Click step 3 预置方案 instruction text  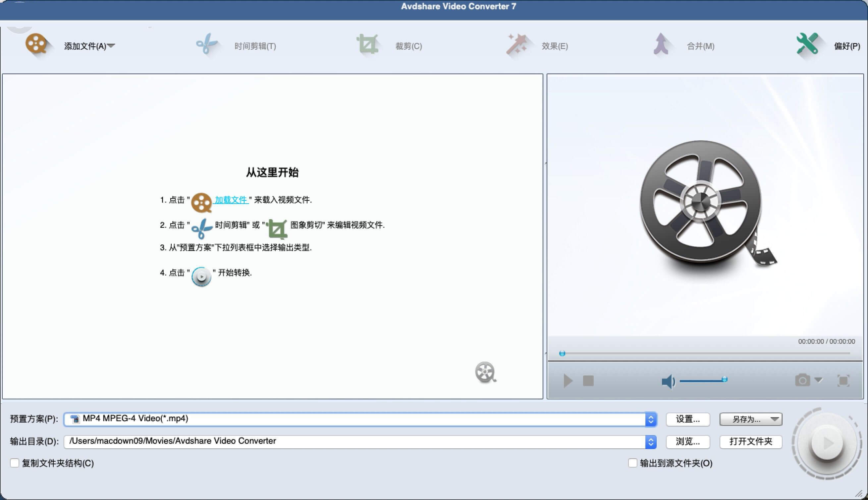236,248
